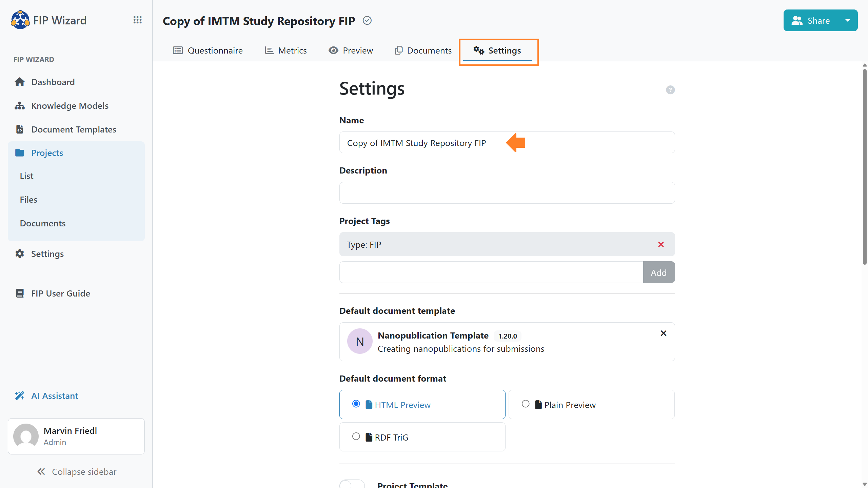The image size is (868, 488).
Task: Click the Type: FIP tag text
Action: coord(364,245)
